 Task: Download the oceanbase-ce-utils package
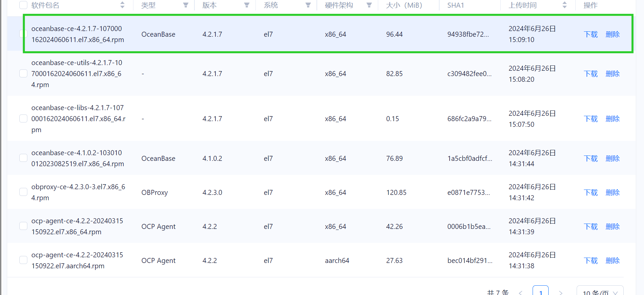[x=591, y=74]
